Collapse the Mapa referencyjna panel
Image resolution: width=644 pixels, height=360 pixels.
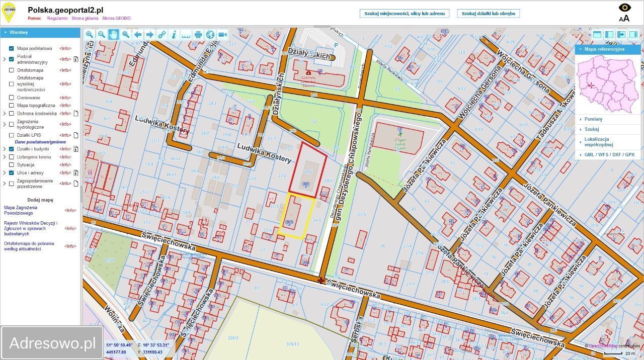[x=580, y=49]
